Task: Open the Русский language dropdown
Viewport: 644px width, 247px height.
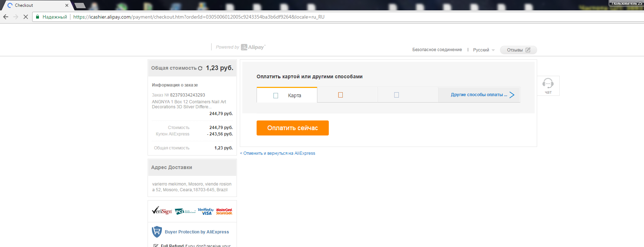Action: click(x=484, y=50)
